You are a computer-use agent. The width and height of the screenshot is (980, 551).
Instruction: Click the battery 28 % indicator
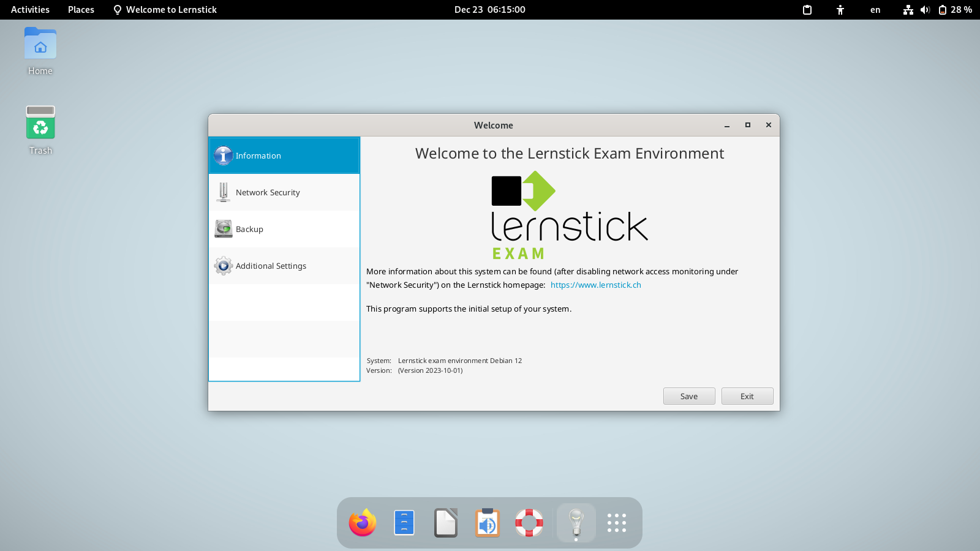tap(956, 10)
